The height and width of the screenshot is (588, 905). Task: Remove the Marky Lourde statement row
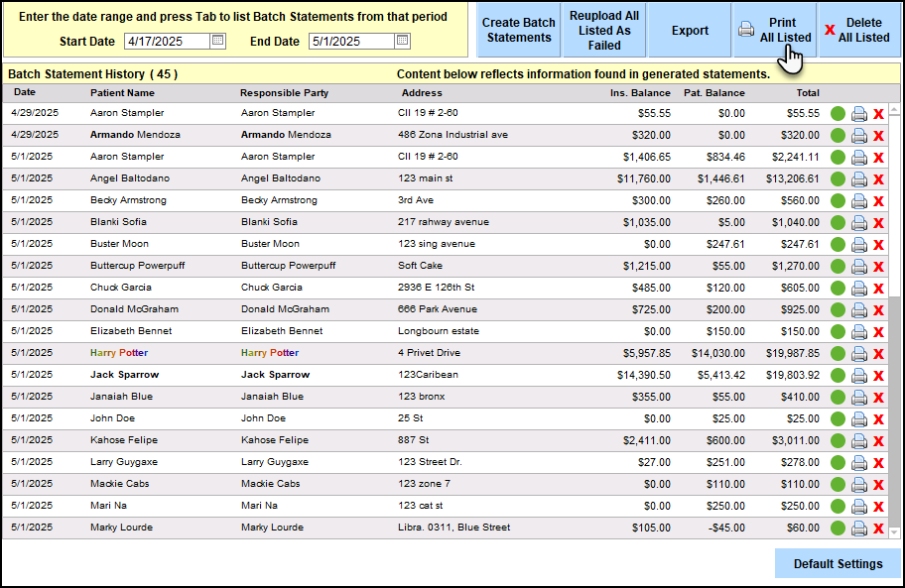point(878,529)
